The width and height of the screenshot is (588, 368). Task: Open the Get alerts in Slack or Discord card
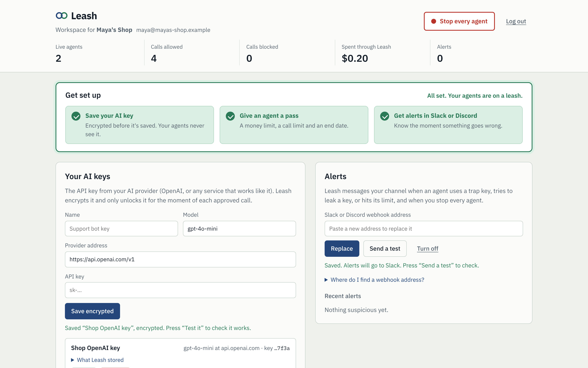pyautogui.click(x=448, y=125)
